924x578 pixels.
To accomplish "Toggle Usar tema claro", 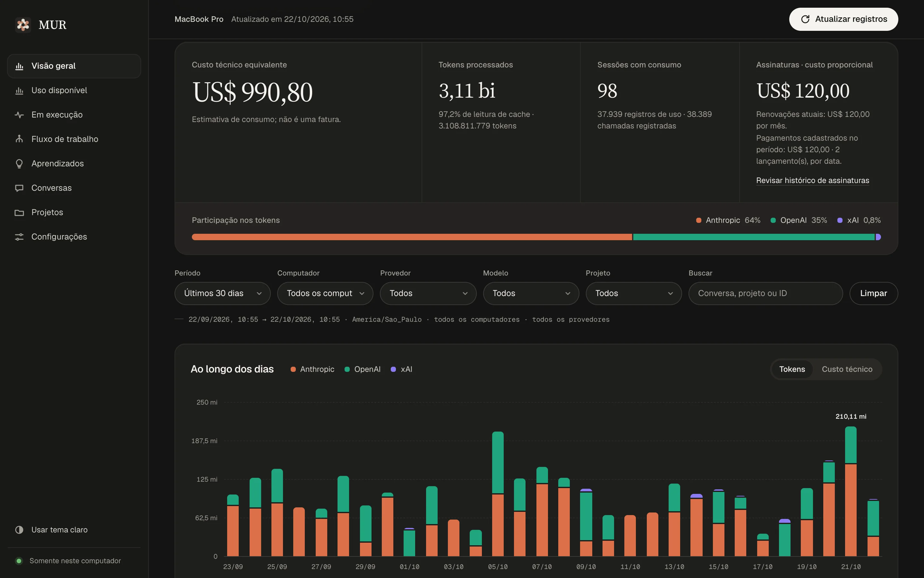I will [74, 530].
